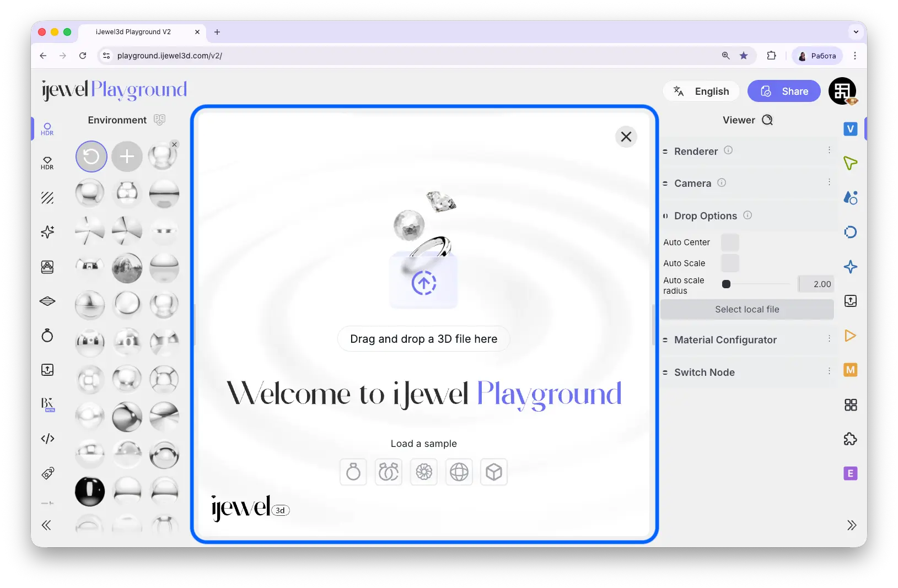Select the diagonal stripes icon in left sidebar
898x588 pixels.
point(47,197)
